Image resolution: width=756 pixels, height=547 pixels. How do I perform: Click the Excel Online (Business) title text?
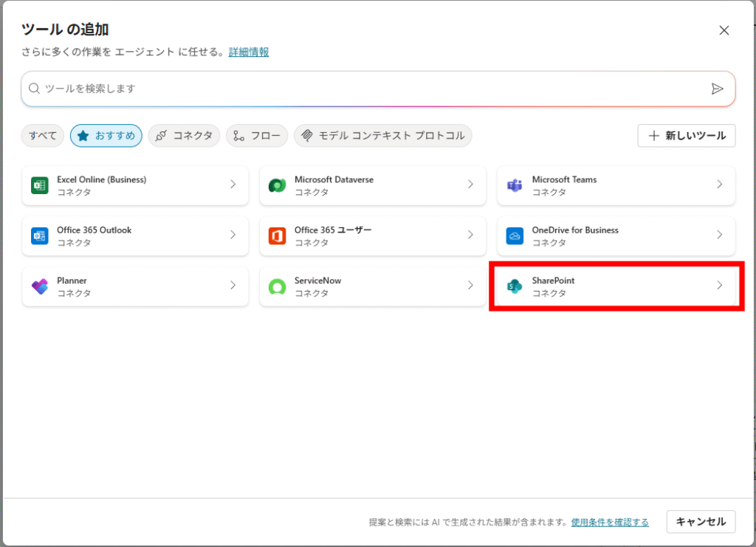click(102, 179)
